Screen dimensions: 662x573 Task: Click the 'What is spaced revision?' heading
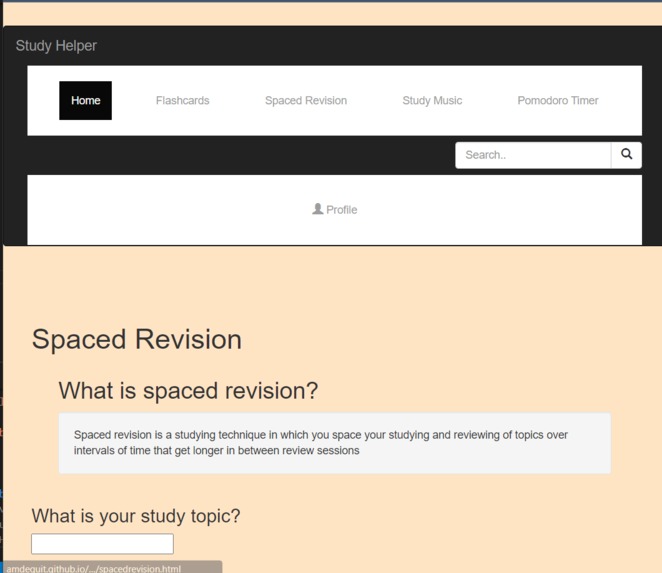(x=188, y=390)
